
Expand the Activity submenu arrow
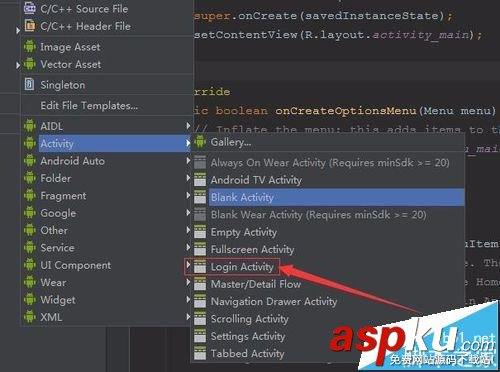188,143
